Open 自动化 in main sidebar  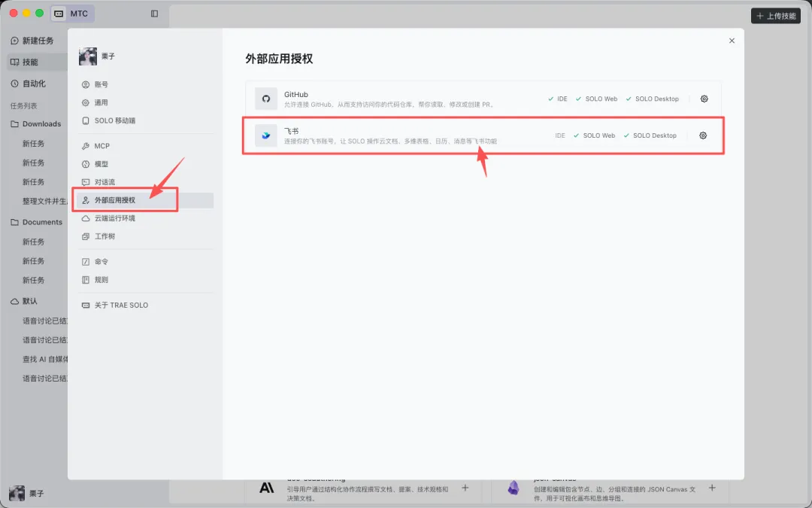(x=38, y=84)
